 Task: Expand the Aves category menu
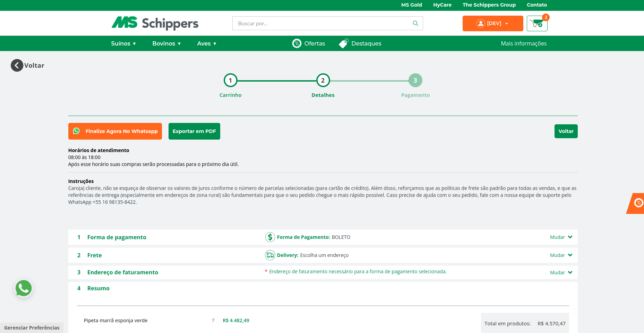click(x=207, y=43)
